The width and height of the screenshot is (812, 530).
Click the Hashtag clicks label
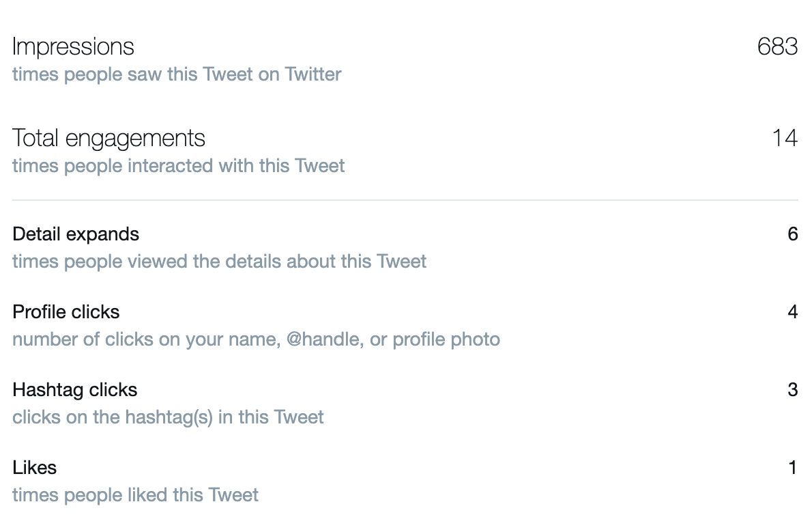pyautogui.click(x=75, y=390)
